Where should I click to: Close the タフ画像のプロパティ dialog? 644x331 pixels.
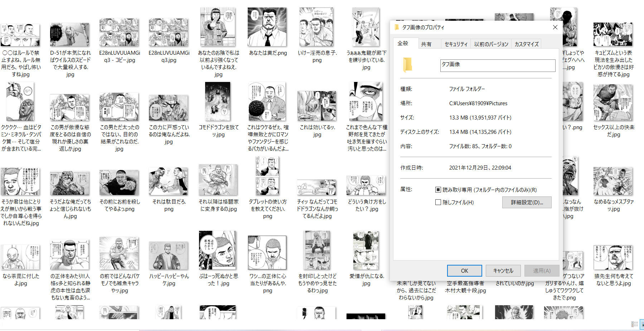[555, 27]
